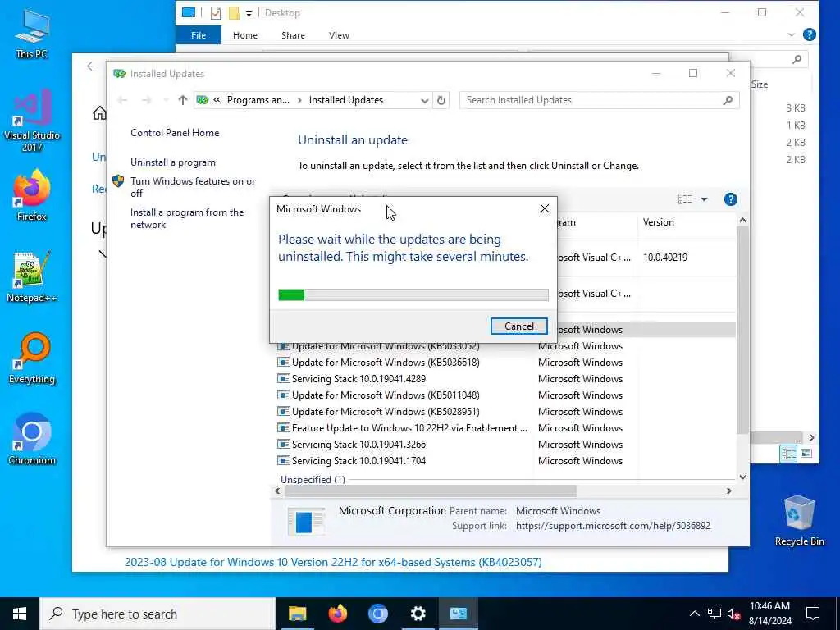
Task: Open Chromium desktop shortcut
Action: click(32, 440)
